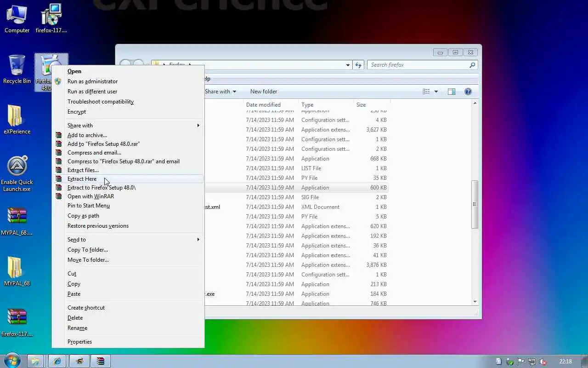Click the refresh button beside address bar
The height and width of the screenshot is (368, 588).
359,65
